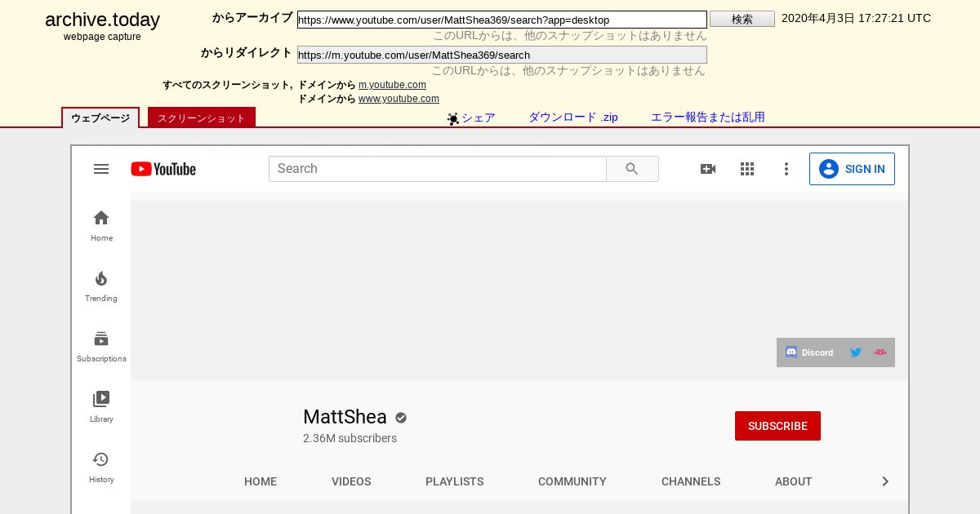Click the シェア share link
Viewport: 980px width, 514px height.
(x=479, y=117)
